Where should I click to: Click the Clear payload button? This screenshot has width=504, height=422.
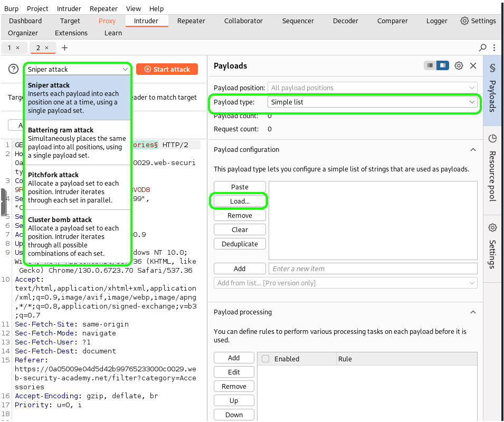tap(240, 229)
